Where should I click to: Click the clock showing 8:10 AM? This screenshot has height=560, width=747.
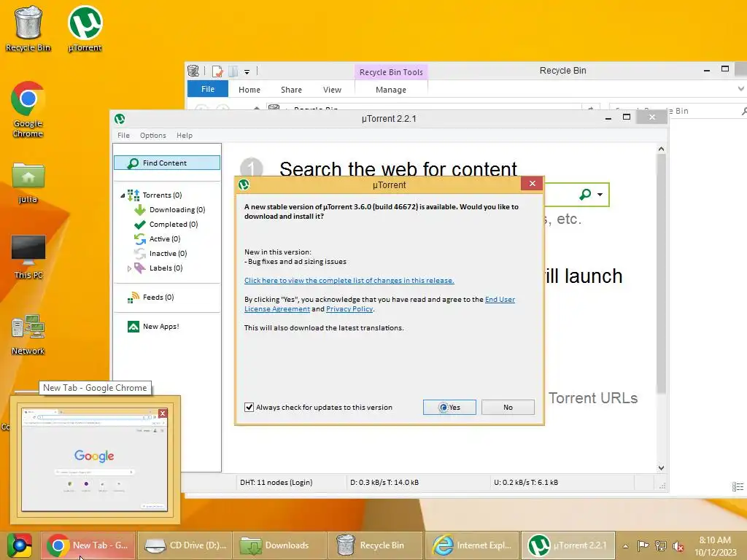point(715,546)
